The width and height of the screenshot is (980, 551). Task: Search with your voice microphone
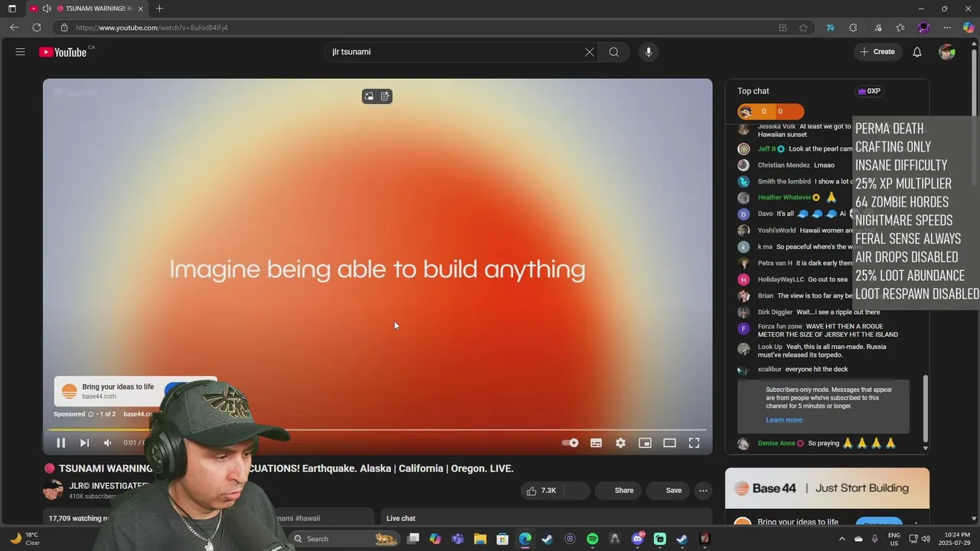(648, 52)
